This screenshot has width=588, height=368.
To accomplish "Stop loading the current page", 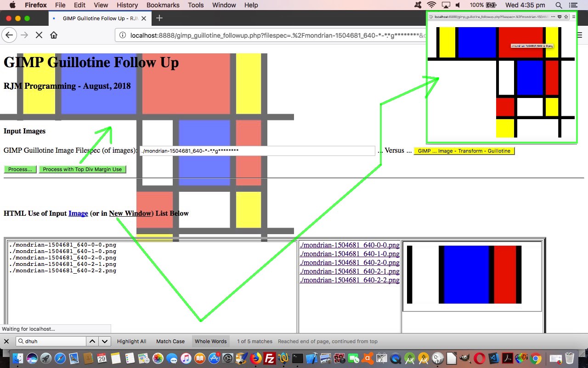I will pyautogui.click(x=39, y=35).
